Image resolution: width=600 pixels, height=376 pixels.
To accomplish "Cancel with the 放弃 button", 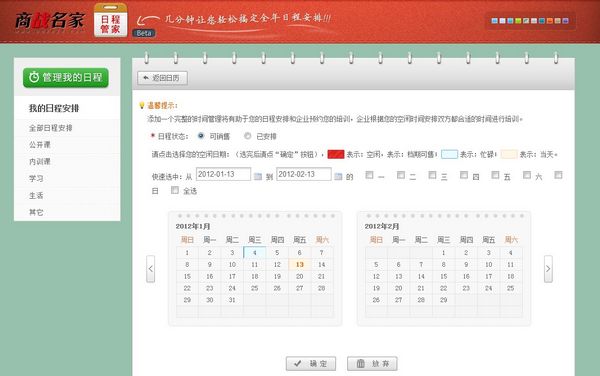I will click(x=372, y=363).
